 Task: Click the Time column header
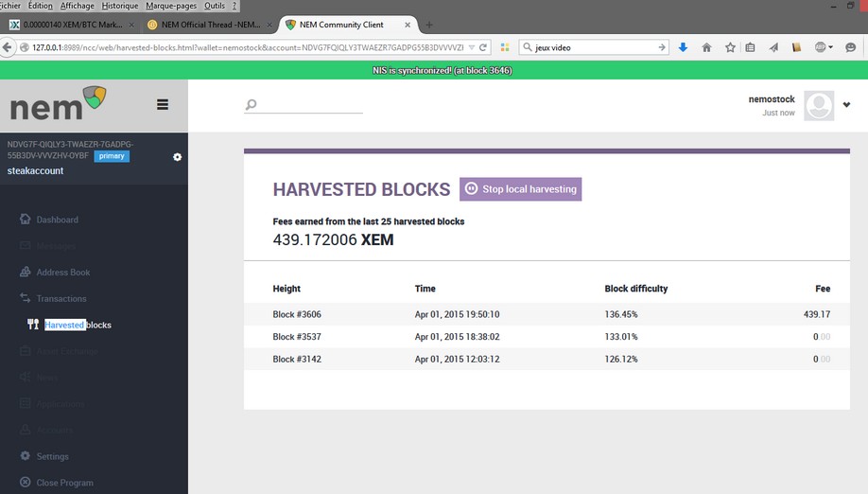(425, 289)
